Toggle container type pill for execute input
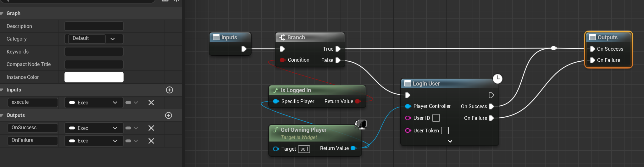Screen dimensions: 644x167 click(x=128, y=103)
